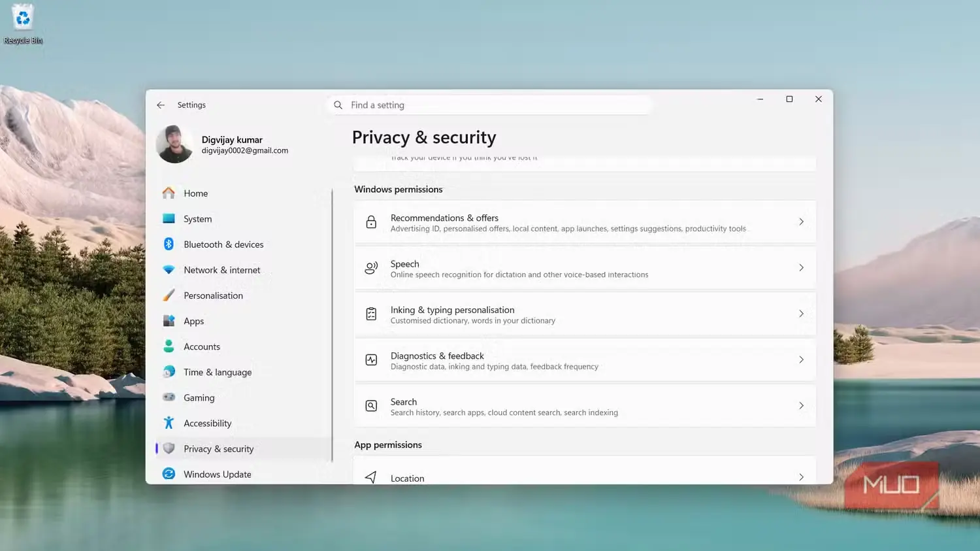The image size is (980, 551).
Task: Click the Windows Update refresh icon
Action: (x=169, y=474)
